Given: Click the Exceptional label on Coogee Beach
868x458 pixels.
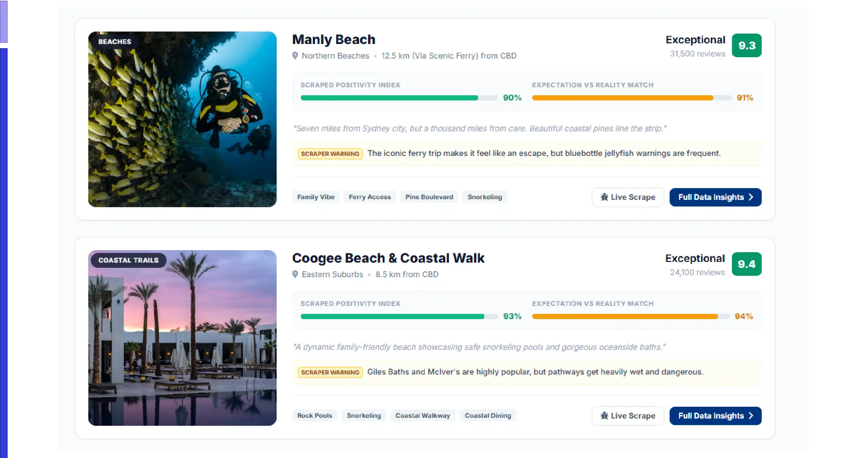Looking at the screenshot, I should coord(695,258).
